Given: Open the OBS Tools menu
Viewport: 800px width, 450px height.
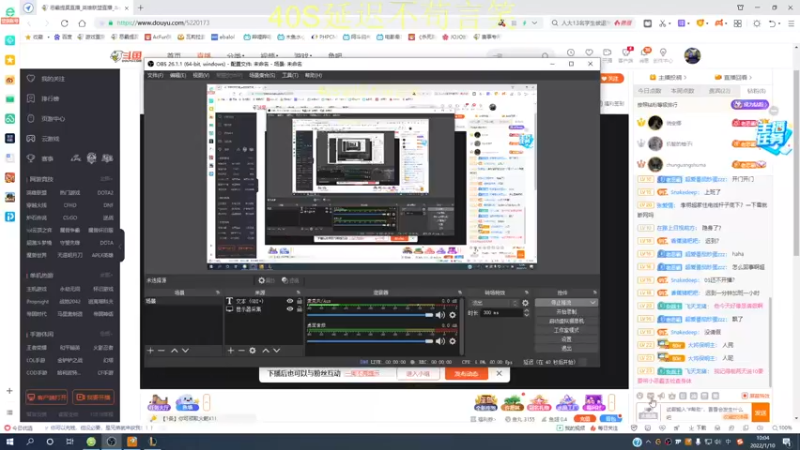Looking at the screenshot, I should point(290,76).
